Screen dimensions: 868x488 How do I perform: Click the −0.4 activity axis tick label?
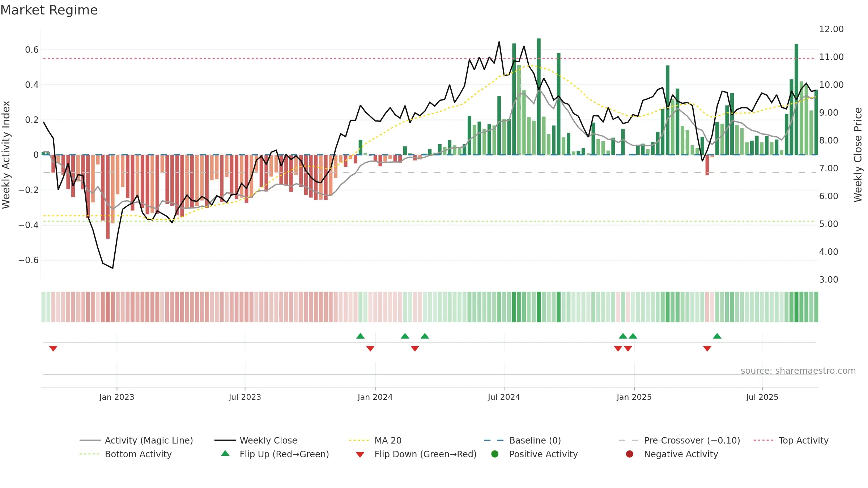coord(29,225)
